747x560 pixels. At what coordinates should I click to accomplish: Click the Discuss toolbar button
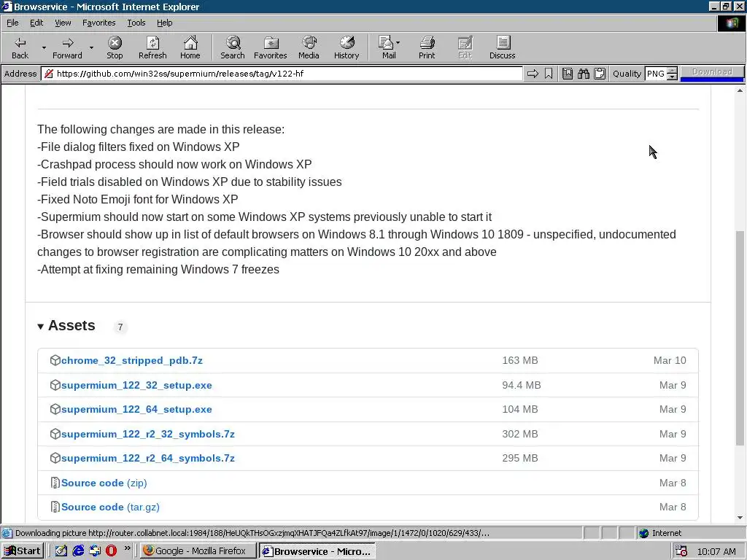(x=502, y=47)
